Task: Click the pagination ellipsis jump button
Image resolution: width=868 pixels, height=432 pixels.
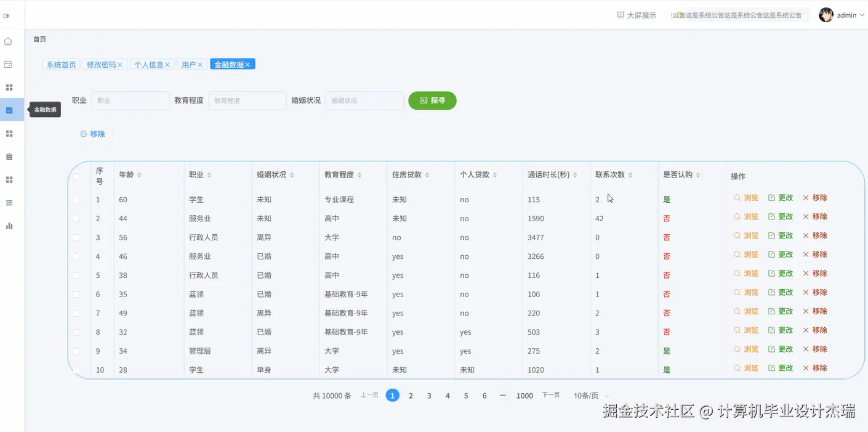Action: [503, 396]
